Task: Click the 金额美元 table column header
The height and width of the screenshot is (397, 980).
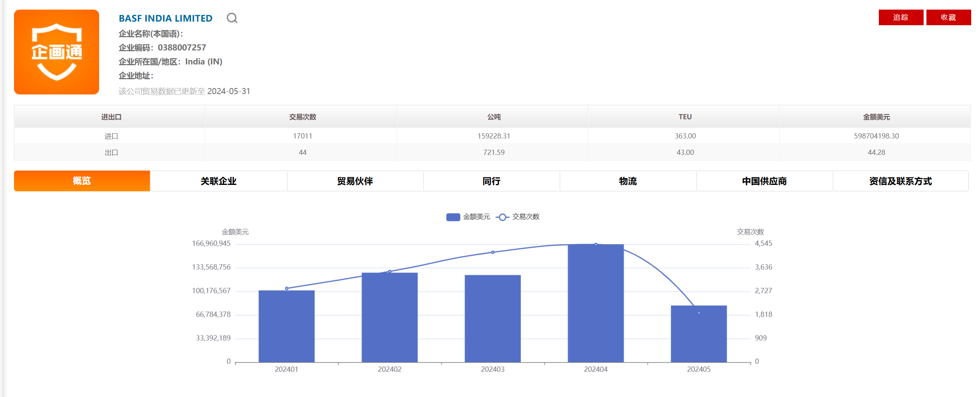Action: [x=876, y=117]
